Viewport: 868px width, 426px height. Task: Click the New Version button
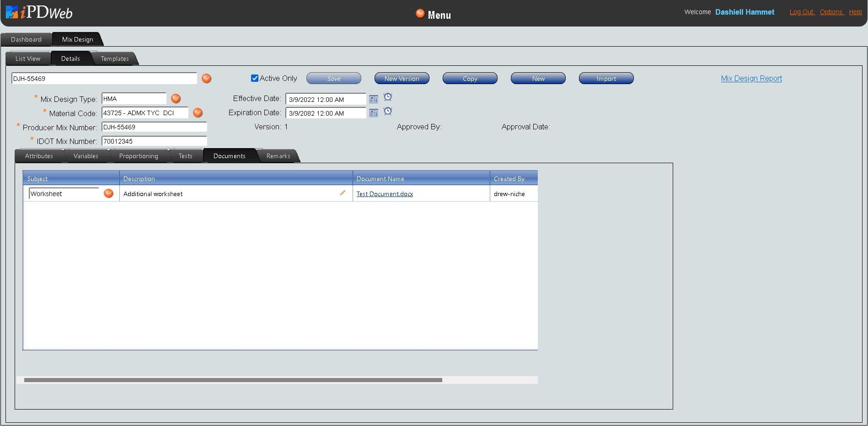coord(402,79)
